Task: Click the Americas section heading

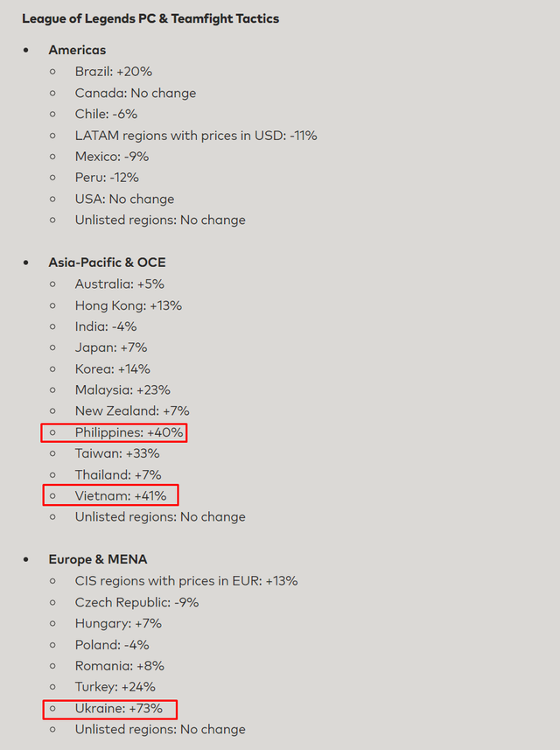Action: tap(77, 50)
